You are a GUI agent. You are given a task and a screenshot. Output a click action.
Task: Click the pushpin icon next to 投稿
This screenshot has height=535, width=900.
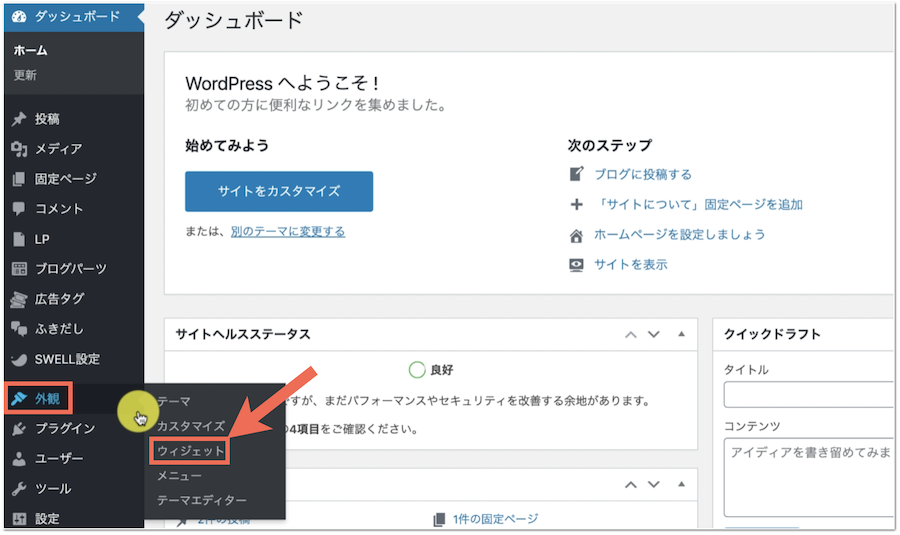[19, 119]
